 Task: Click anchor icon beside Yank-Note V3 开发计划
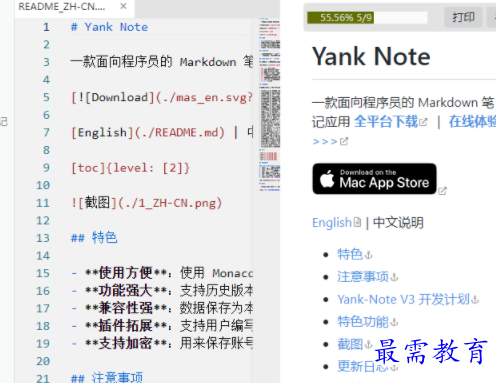tap(475, 300)
